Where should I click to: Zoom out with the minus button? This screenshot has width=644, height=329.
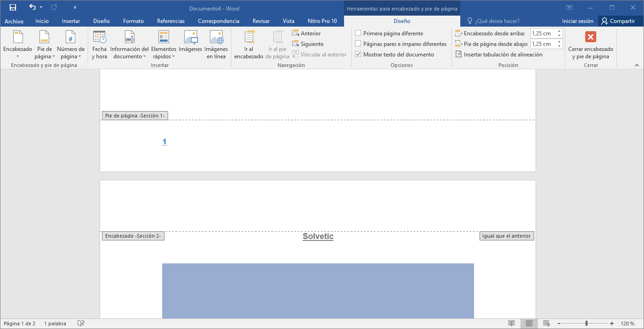coord(559,323)
